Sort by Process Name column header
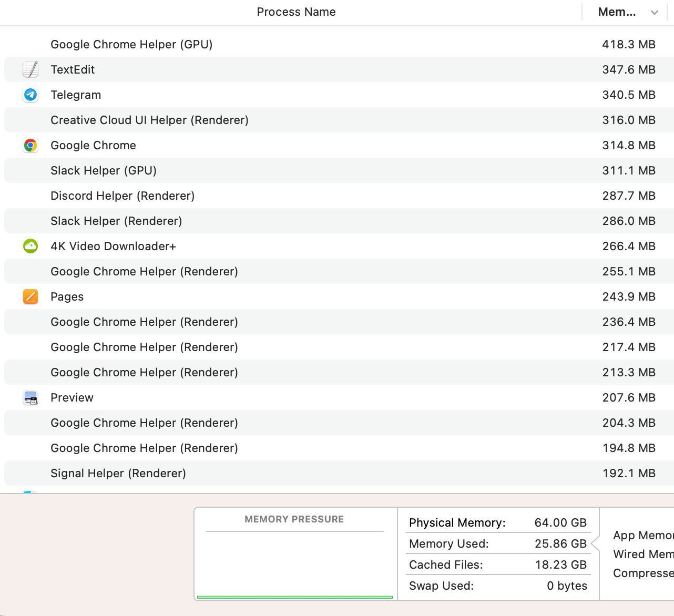674x616 pixels. (x=296, y=12)
